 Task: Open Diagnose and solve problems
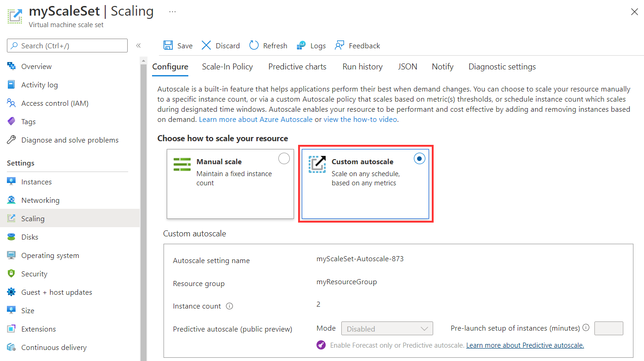[70, 140]
